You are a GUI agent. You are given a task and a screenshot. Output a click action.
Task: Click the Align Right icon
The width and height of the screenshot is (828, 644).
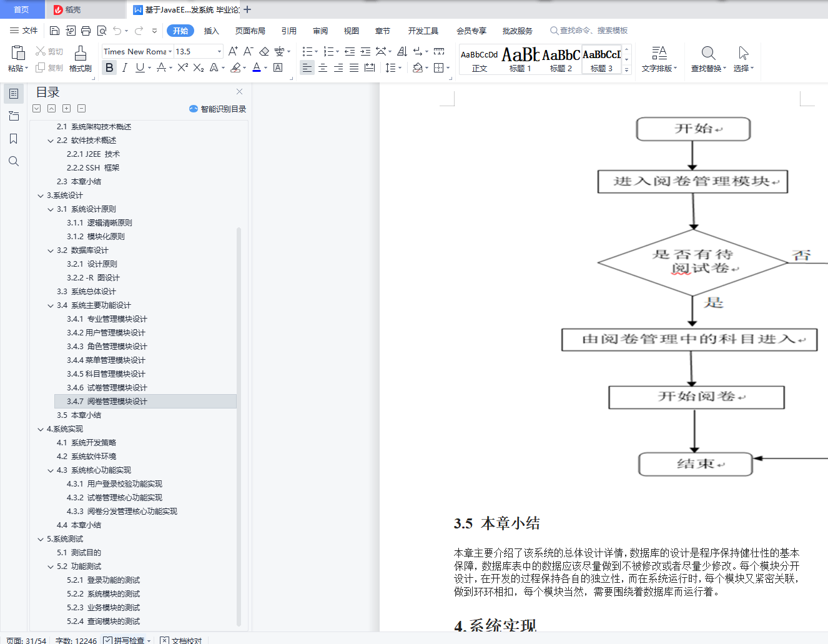(338, 67)
